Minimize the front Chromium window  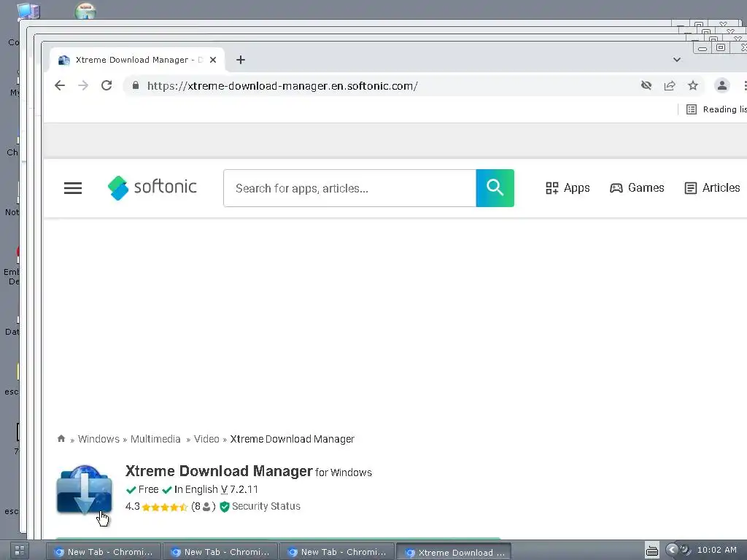coord(703,48)
